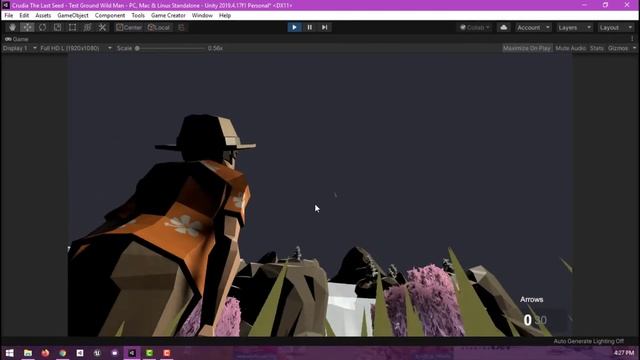Open the Window menu
640x360 pixels.
pyautogui.click(x=202, y=16)
